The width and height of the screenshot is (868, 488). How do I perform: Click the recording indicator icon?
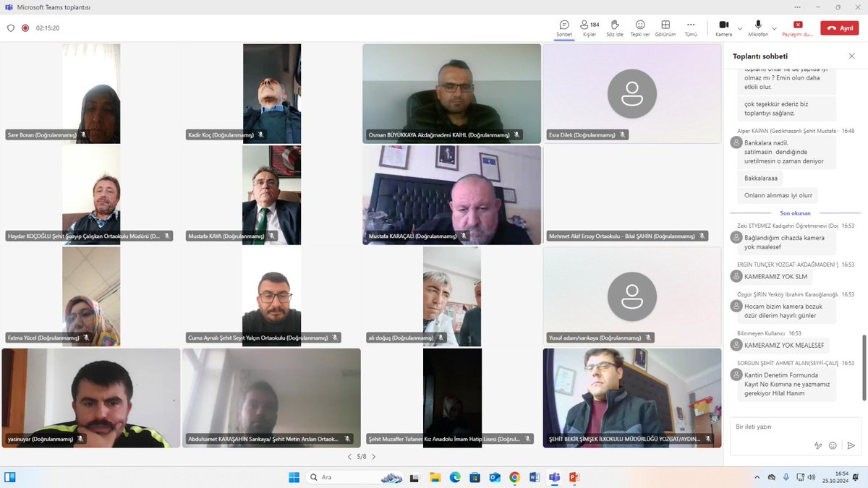pos(25,28)
